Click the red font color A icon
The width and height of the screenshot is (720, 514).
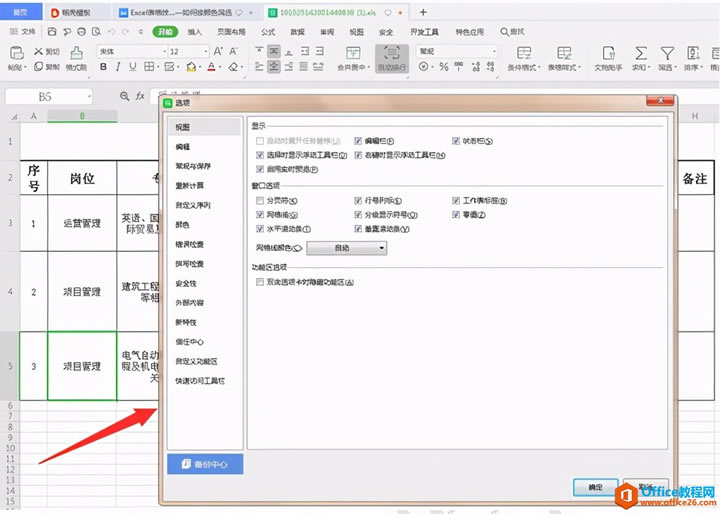pyautogui.click(x=211, y=67)
